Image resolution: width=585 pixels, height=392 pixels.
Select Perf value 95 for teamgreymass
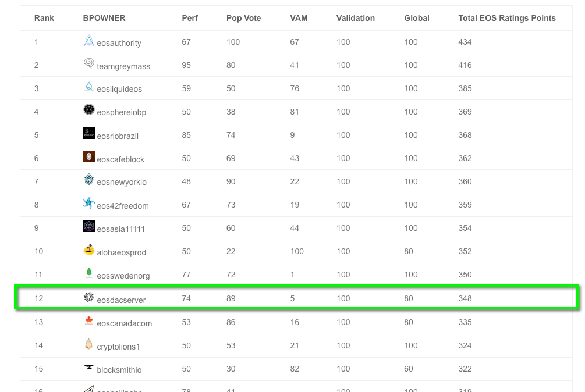[x=186, y=65]
